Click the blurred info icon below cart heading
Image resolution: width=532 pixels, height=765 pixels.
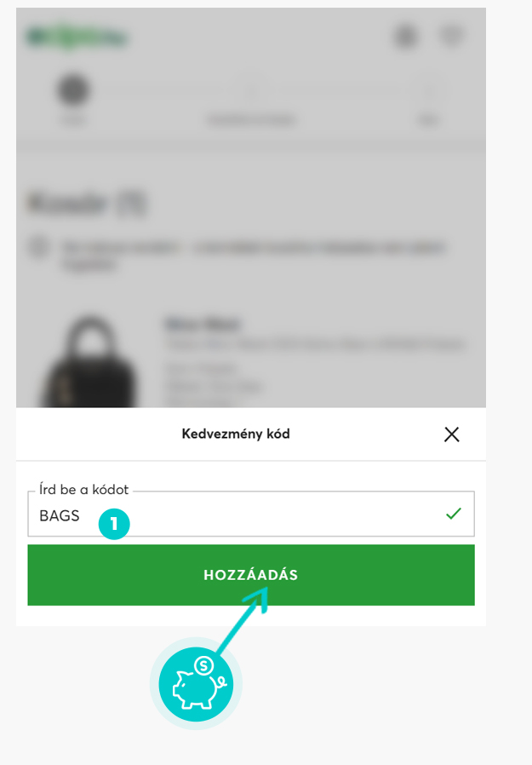pos(38,247)
